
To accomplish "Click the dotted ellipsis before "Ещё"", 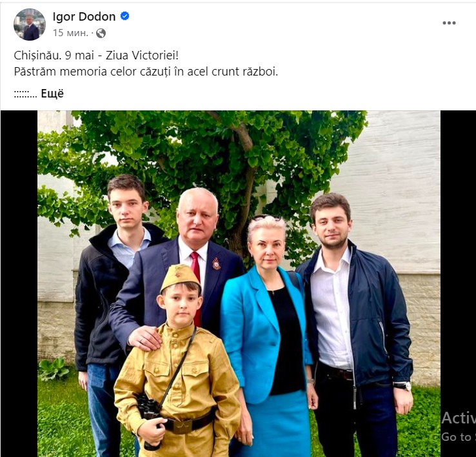I will pyautogui.click(x=26, y=94).
